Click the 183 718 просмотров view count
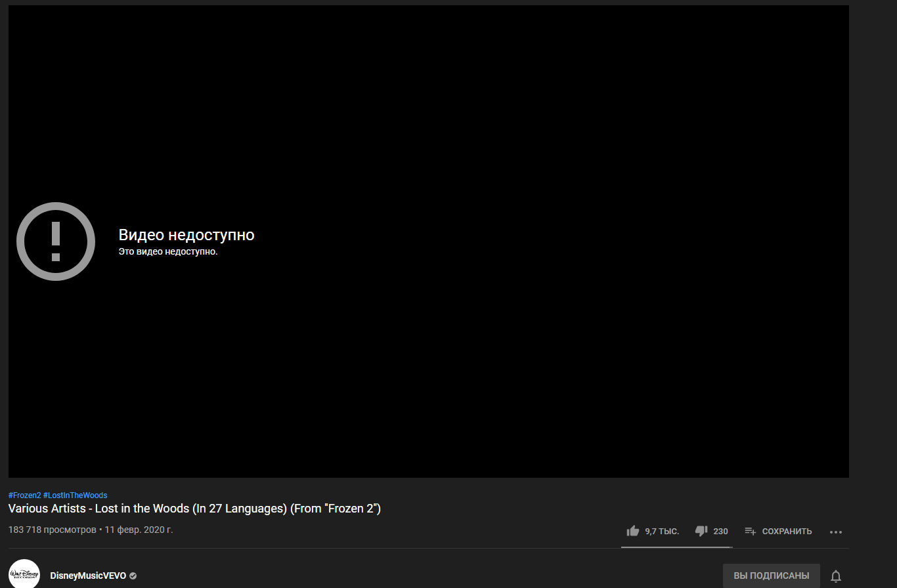The height and width of the screenshot is (588, 897). 52,530
